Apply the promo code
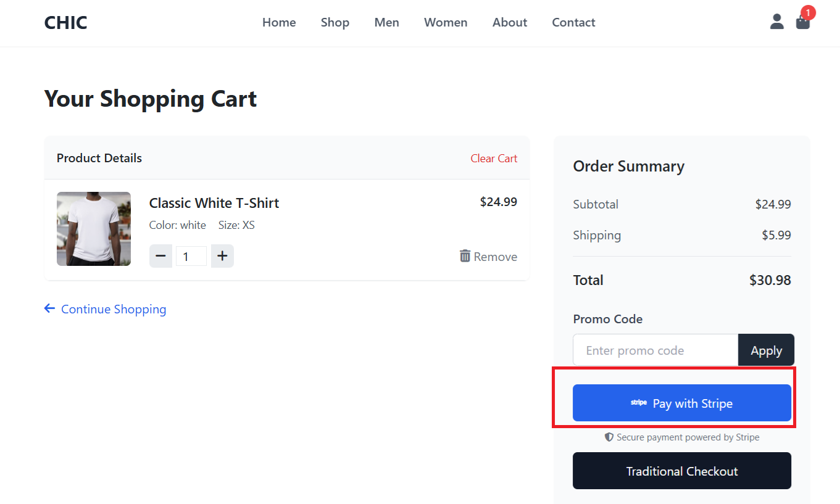840x504 pixels. [766, 350]
